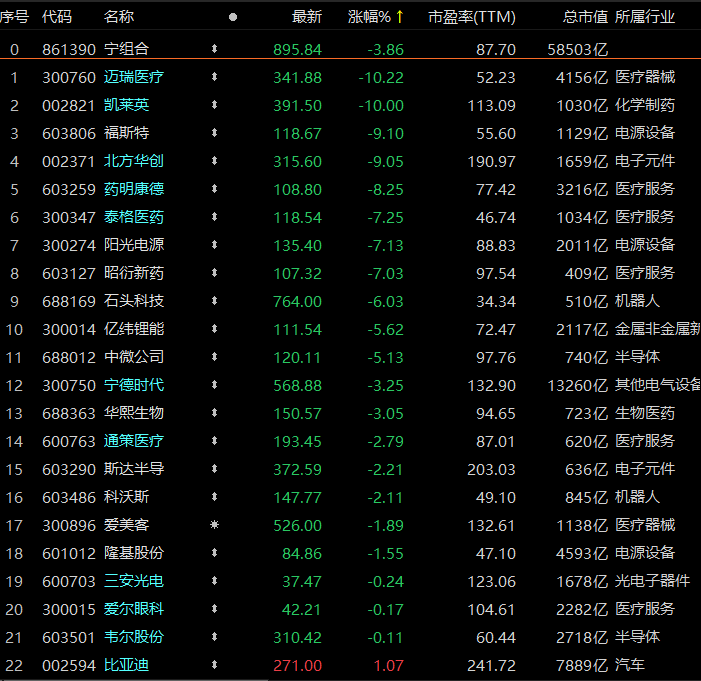
Task: Select stock name 韦尔股份
Action: [x=134, y=637]
